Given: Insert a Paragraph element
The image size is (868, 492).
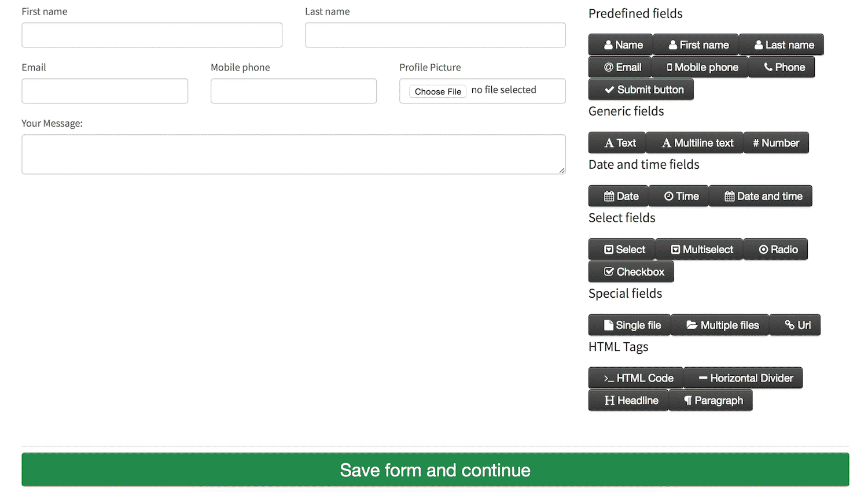Looking at the screenshot, I should 710,400.
